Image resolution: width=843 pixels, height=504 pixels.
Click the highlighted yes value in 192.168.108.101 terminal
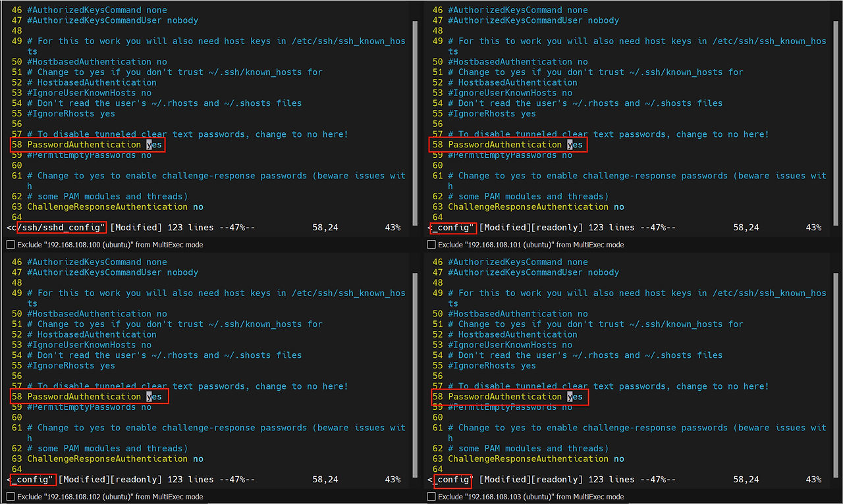click(575, 145)
